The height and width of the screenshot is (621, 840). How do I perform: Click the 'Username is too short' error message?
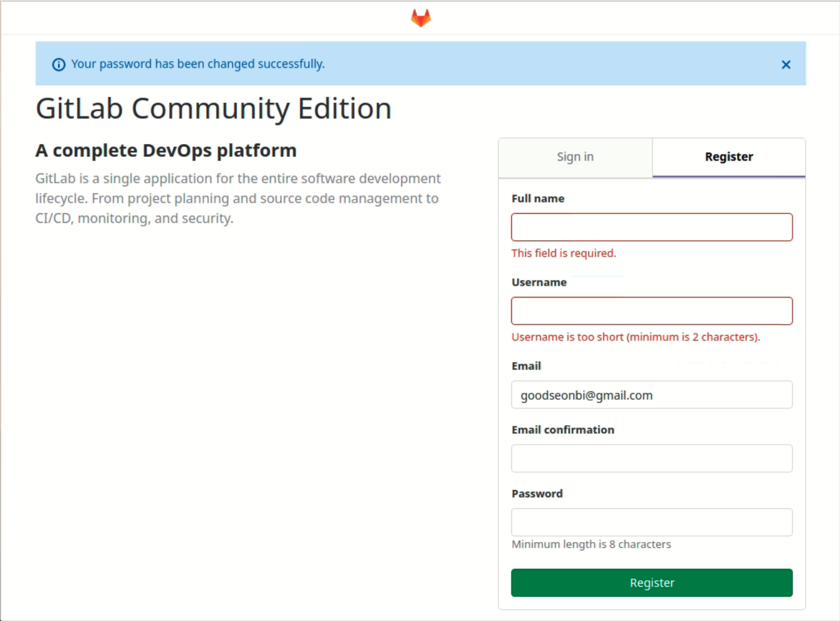point(636,337)
